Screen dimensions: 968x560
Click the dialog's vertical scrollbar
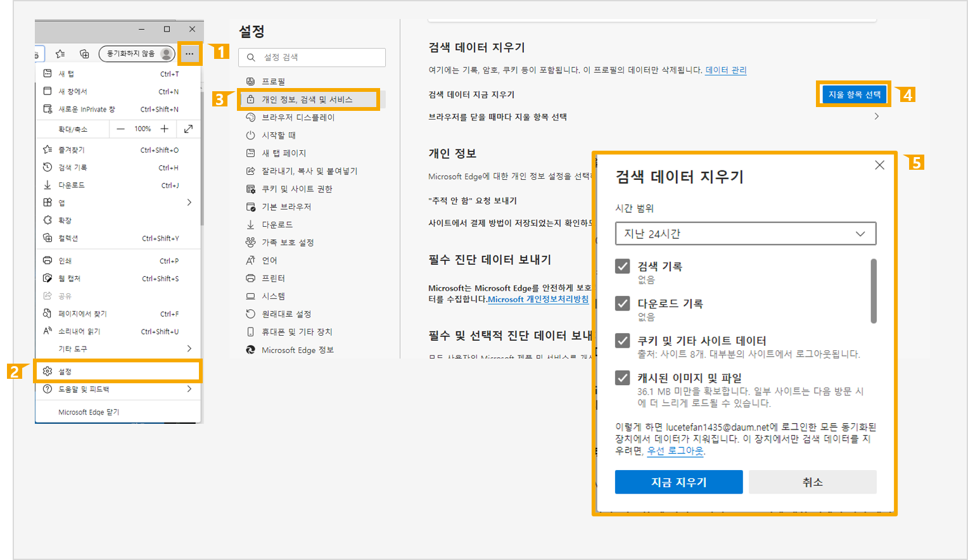[x=874, y=291]
